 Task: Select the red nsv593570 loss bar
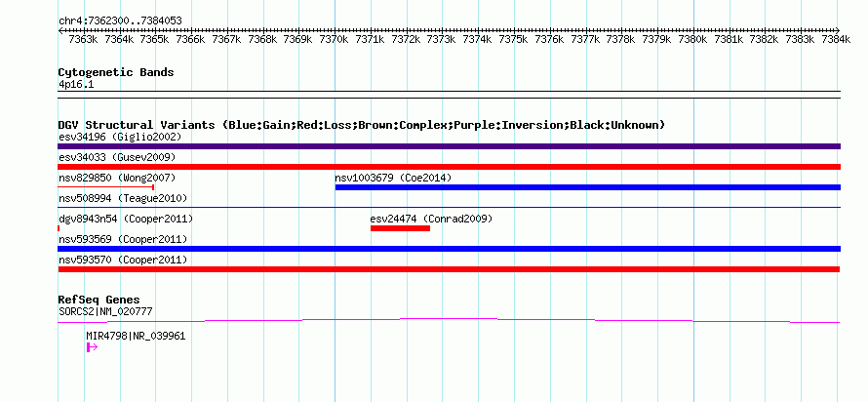(x=449, y=269)
